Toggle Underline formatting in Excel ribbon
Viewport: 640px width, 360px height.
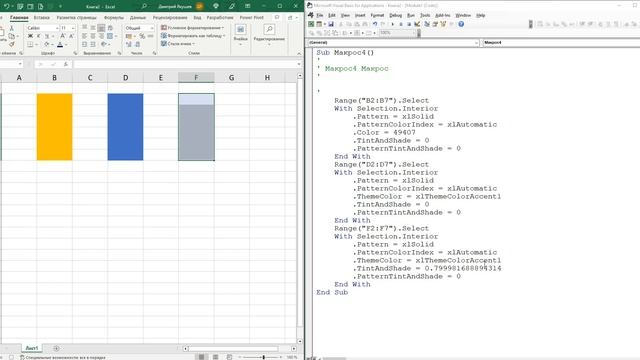tap(47, 36)
